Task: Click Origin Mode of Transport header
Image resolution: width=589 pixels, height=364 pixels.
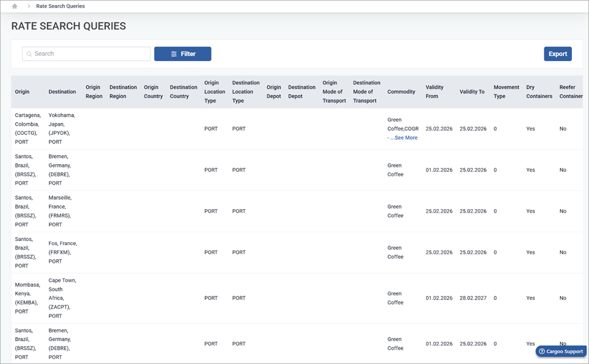Action: [x=335, y=91]
